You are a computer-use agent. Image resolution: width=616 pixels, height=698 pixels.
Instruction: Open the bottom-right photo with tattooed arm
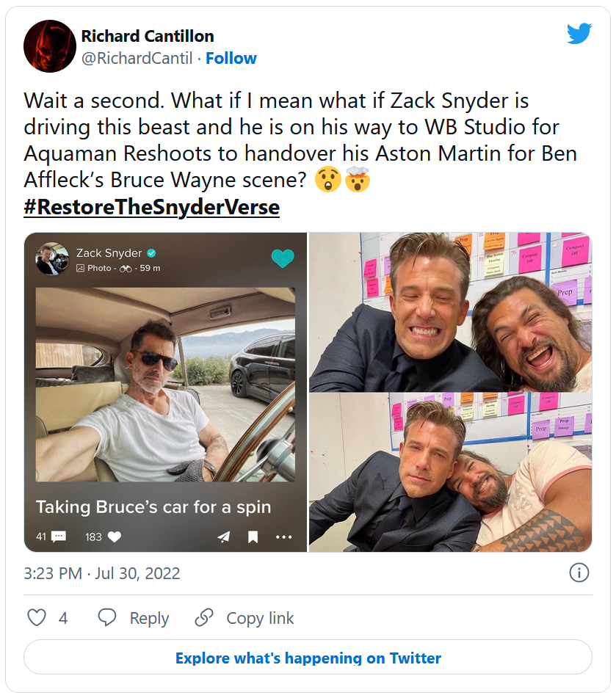[x=449, y=472]
